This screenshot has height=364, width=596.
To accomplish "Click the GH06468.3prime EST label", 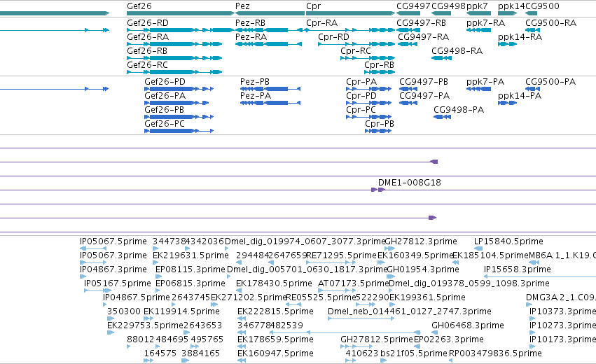I will [x=468, y=325].
